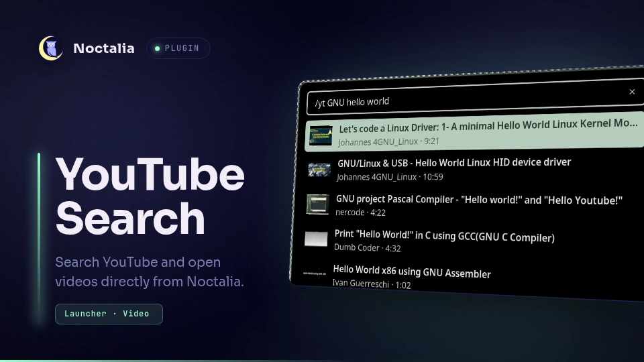Click channel text nercode · 4:22
The width and height of the screenshot is (644, 362).
pyautogui.click(x=360, y=213)
